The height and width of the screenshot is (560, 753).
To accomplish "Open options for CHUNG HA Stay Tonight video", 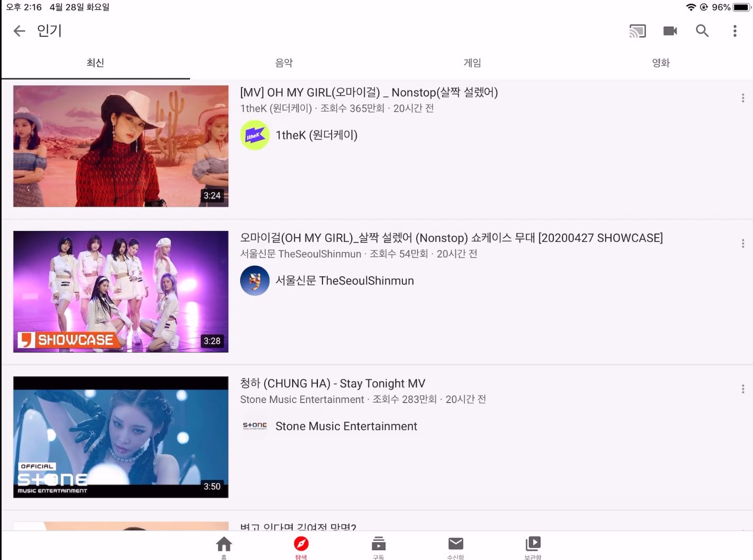I will (x=743, y=389).
